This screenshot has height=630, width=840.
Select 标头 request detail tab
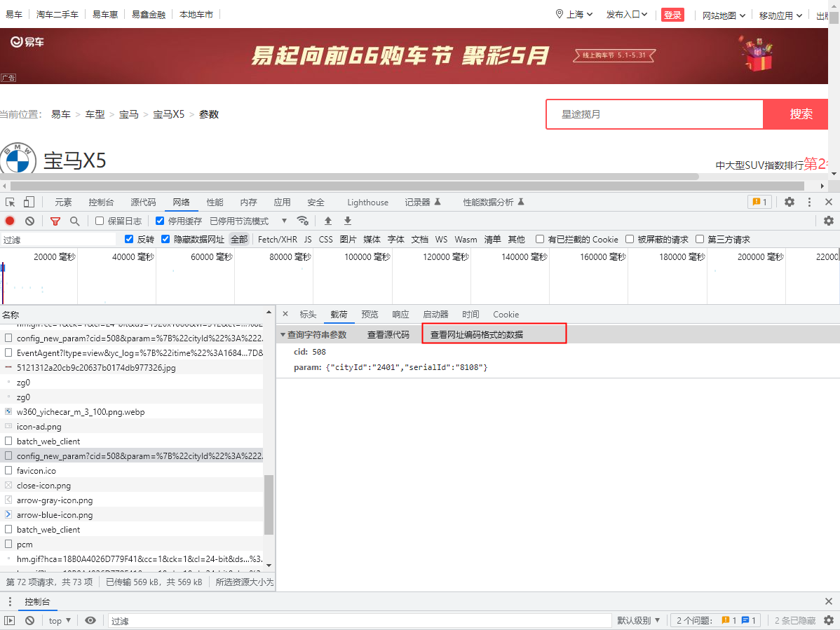(308, 314)
